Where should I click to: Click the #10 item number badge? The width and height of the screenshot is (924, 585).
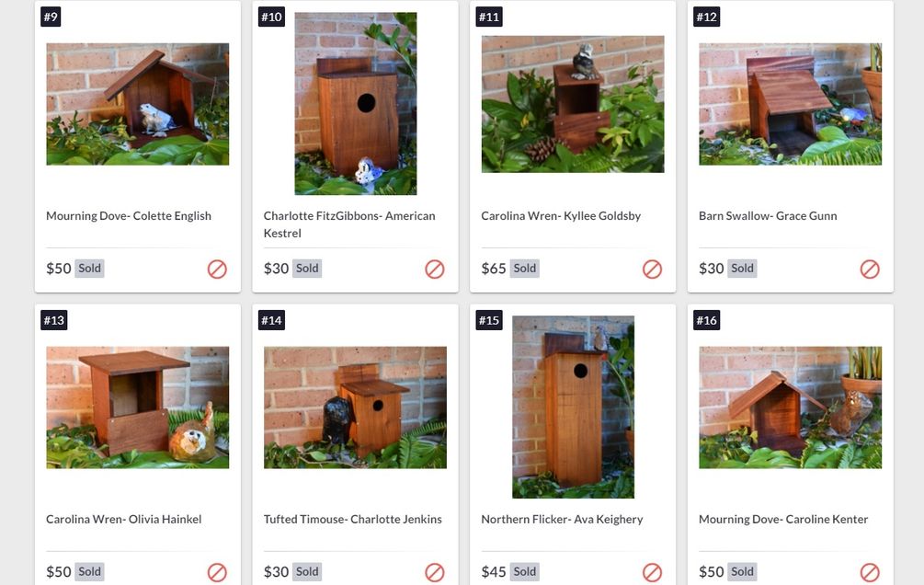(271, 17)
